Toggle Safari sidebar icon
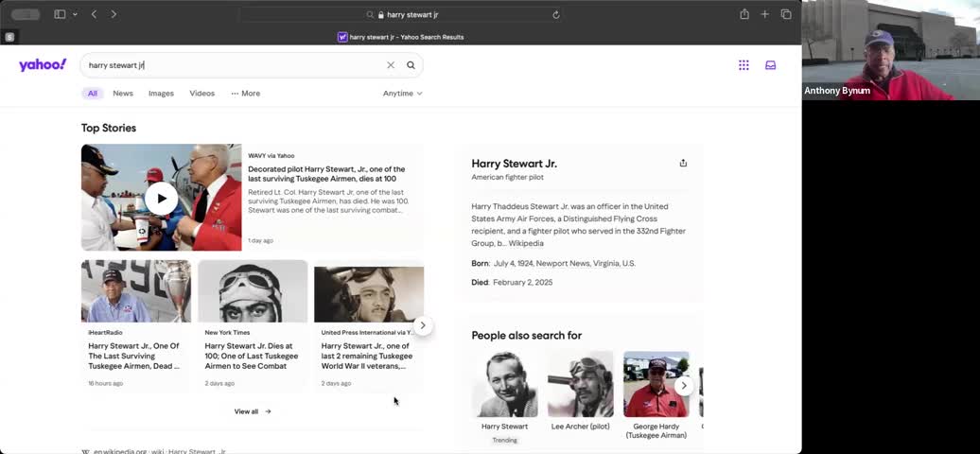This screenshot has height=454, width=980. click(60, 14)
